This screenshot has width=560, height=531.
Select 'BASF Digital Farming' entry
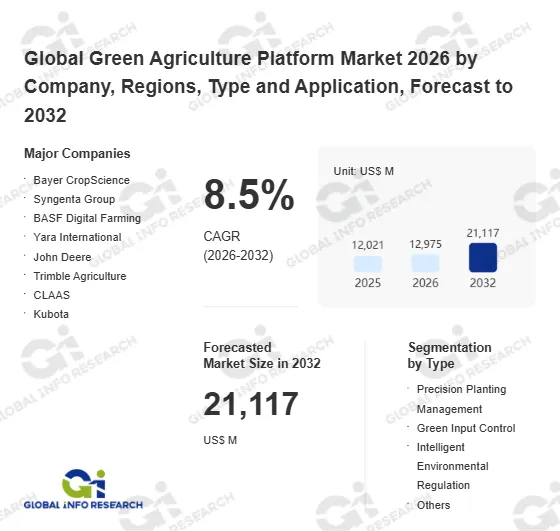tap(87, 218)
